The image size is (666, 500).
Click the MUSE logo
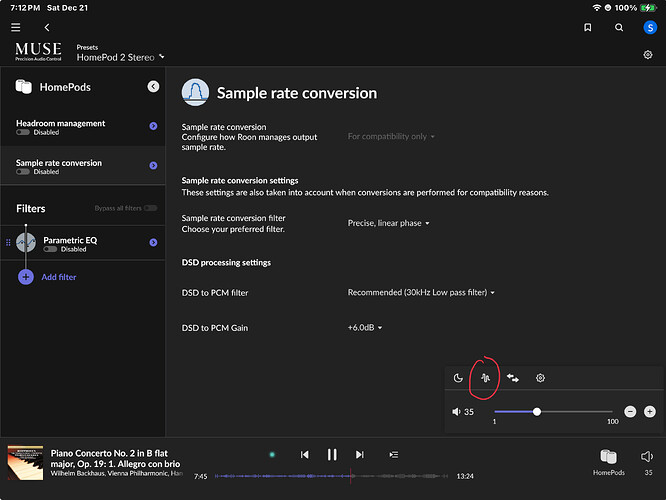click(38, 51)
